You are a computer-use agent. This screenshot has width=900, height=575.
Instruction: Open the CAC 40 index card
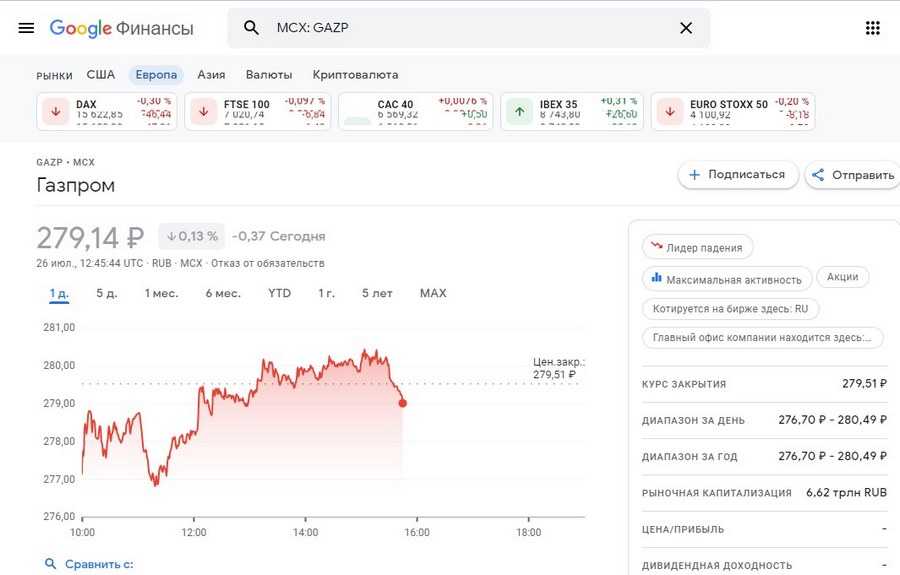pos(416,111)
